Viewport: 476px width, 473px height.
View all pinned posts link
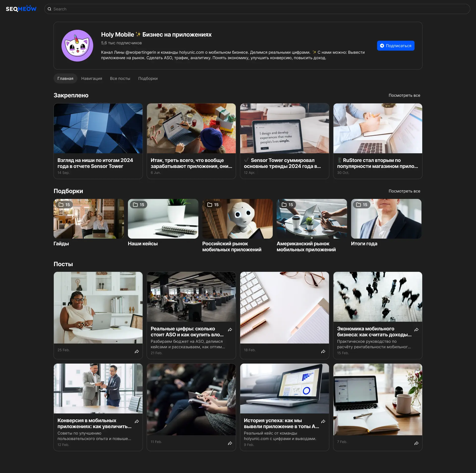(404, 95)
